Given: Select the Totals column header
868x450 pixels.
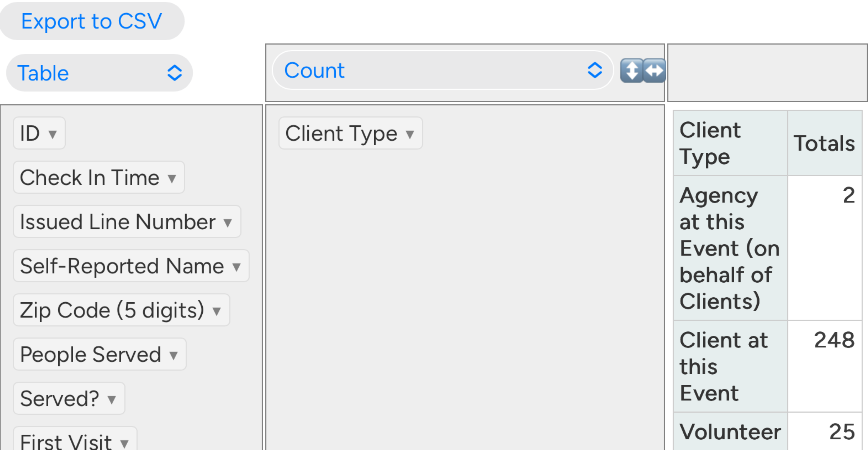Looking at the screenshot, I should (824, 143).
